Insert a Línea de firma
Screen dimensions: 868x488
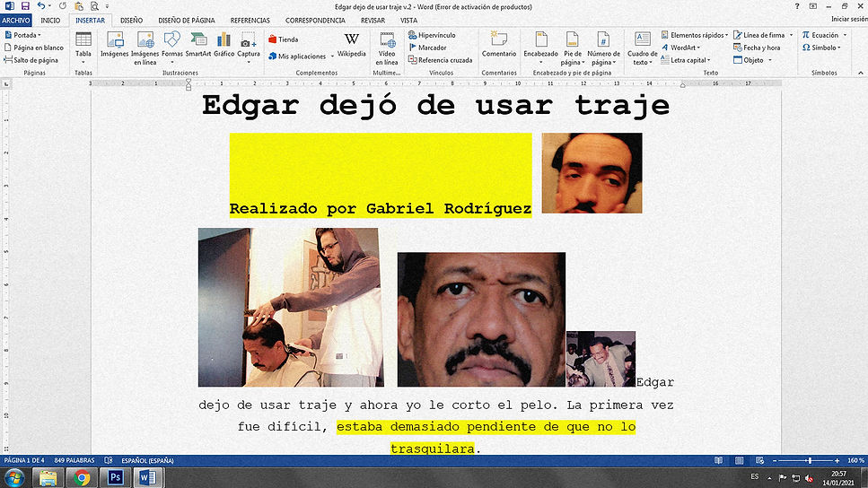(x=763, y=35)
